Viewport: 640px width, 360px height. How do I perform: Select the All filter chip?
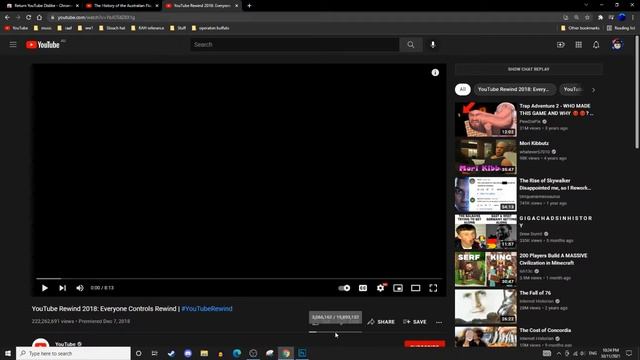click(x=462, y=89)
